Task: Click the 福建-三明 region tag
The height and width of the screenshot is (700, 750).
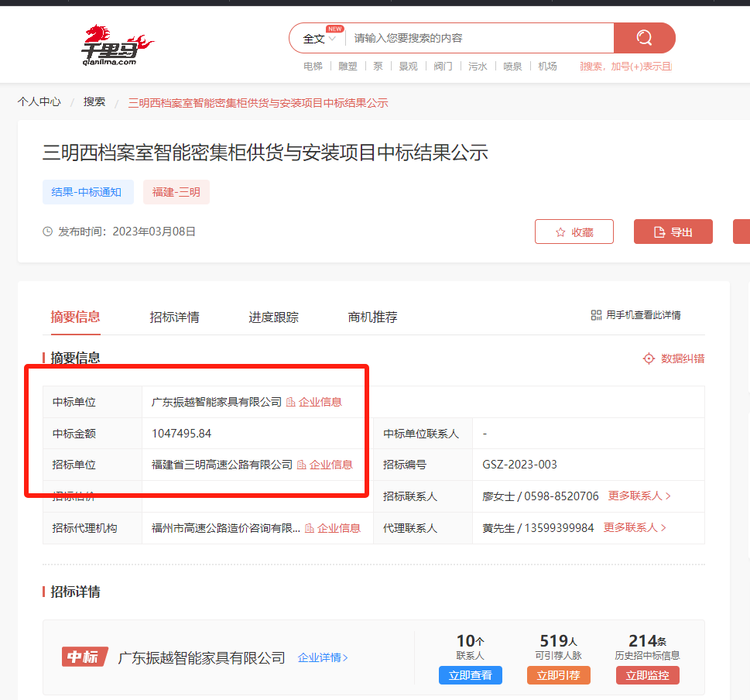Action: [x=176, y=192]
